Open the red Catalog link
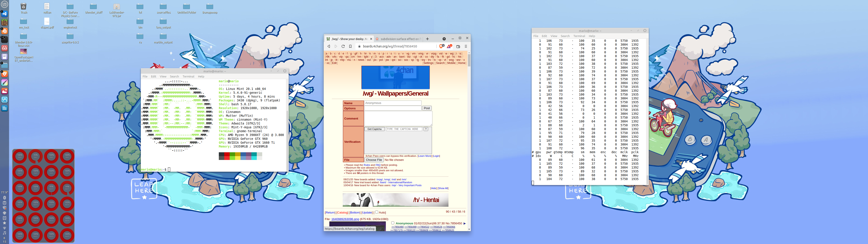Screen dimensions: 868x244 tap(342, 212)
